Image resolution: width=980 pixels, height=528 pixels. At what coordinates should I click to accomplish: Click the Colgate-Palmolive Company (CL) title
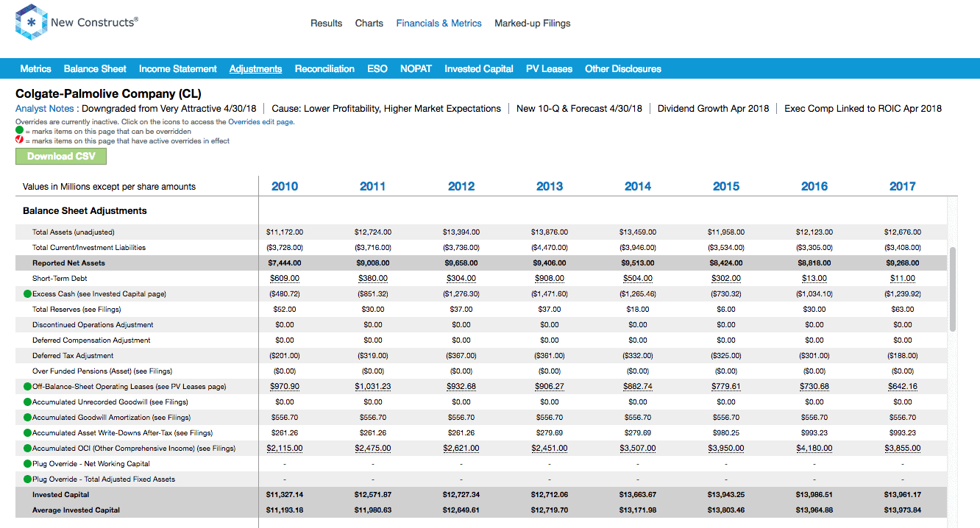(108, 94)
